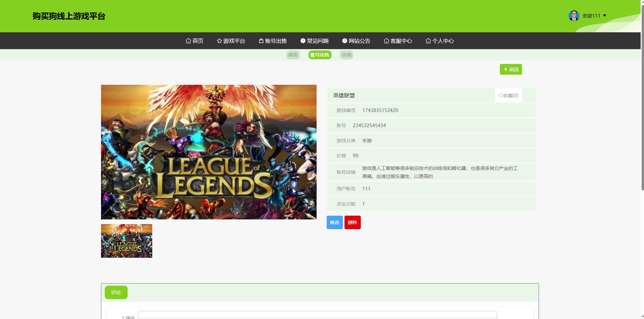Click the 账号详情 field label
The height and width of the screenshot is (319, 644).
point(346,172)
